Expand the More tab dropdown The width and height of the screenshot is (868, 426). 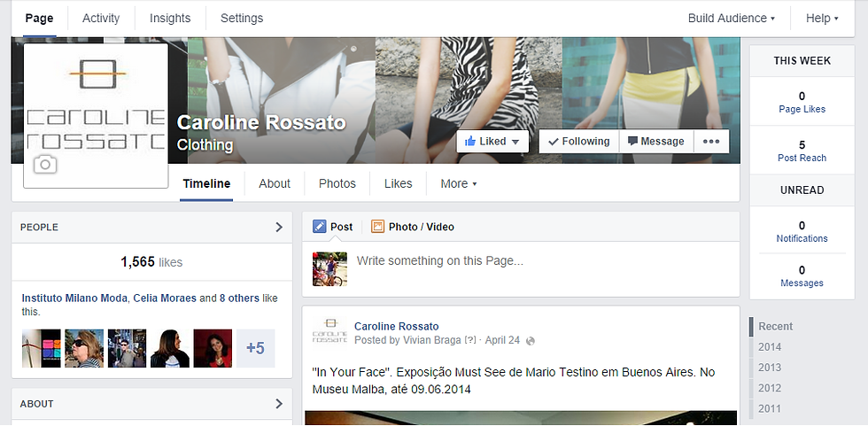[x=459, y=183]
